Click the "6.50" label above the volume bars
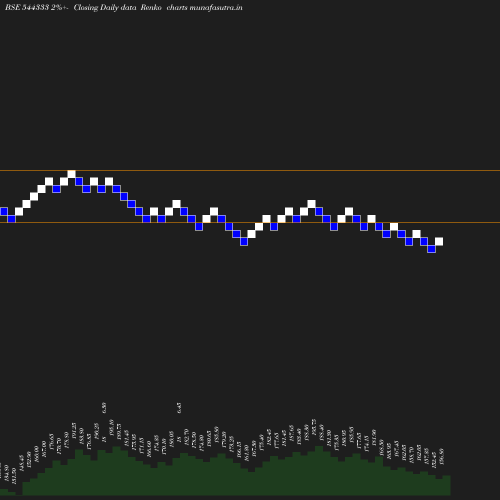 (104, 408)
